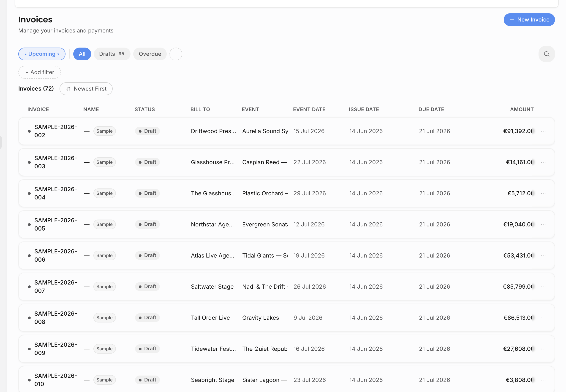Click the Aurelia Sound Sy event cell

265,131
